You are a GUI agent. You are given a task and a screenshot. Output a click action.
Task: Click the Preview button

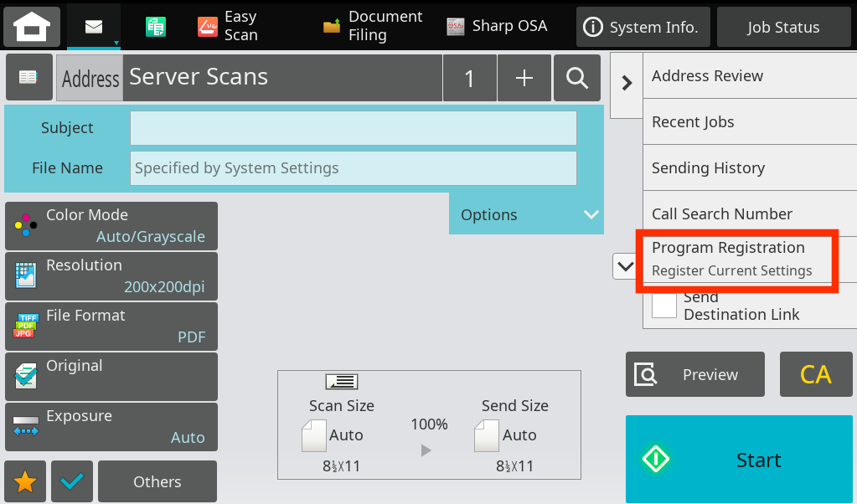pos(694,374)
